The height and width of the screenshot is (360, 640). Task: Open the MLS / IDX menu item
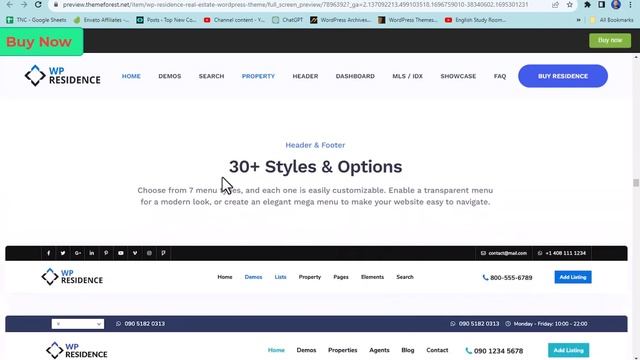(x=407, y=76)
